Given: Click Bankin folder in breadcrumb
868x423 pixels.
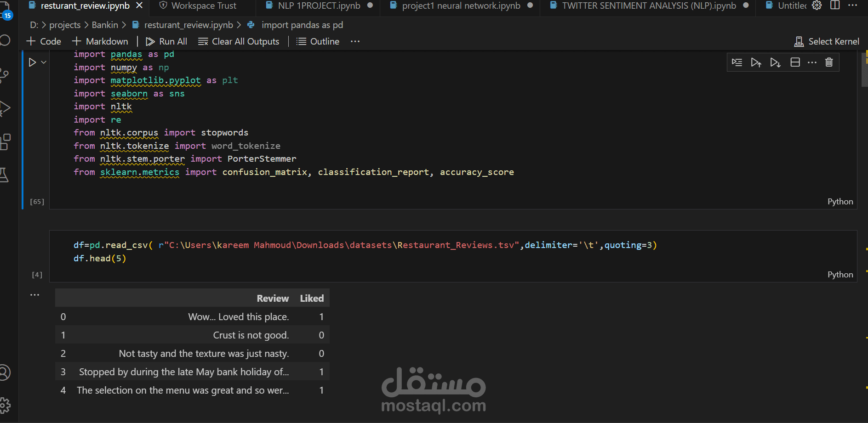Looking at the screenshot, I should [x=105, y=25].
